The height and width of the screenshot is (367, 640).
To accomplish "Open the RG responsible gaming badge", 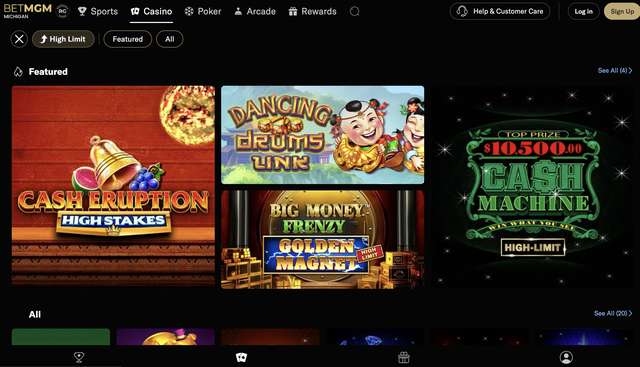I will click(62, 11).
